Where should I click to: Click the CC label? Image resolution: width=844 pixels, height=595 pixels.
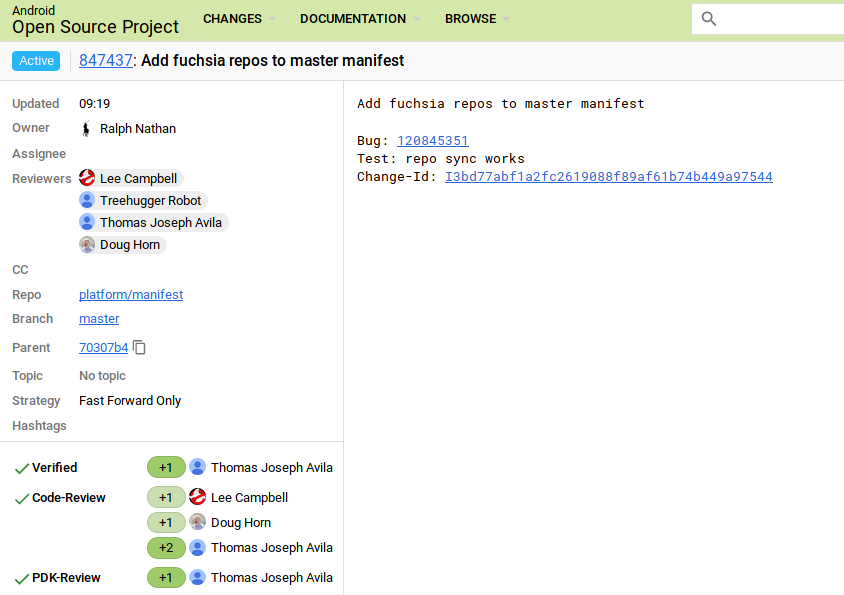20,270
